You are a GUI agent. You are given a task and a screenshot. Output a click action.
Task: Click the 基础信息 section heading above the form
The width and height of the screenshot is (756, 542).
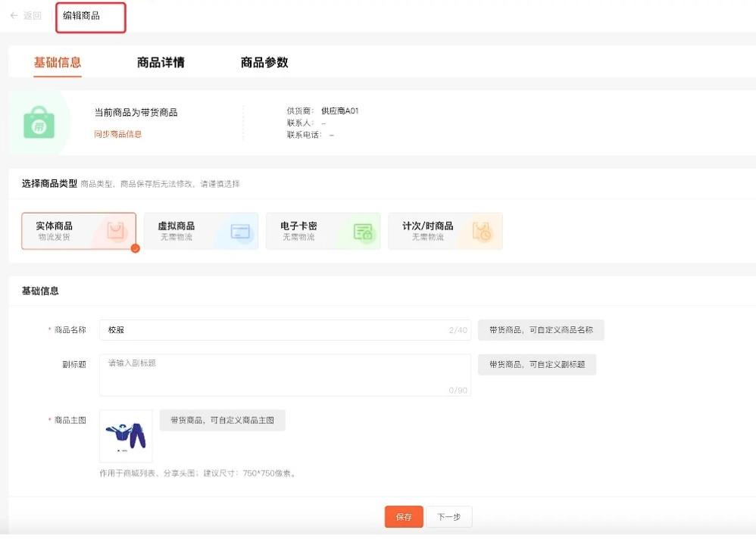tap(40, 291)
